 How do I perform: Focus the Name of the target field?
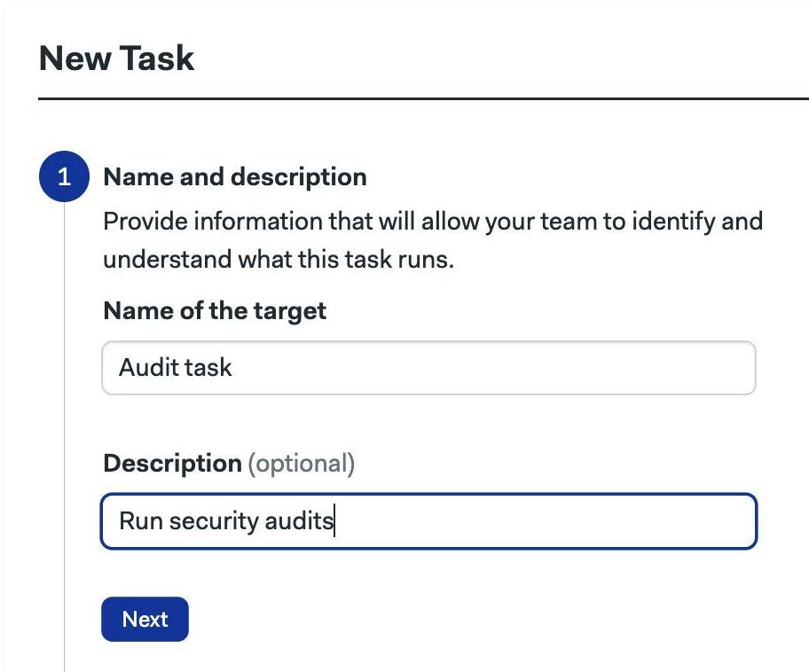point(428,368)
